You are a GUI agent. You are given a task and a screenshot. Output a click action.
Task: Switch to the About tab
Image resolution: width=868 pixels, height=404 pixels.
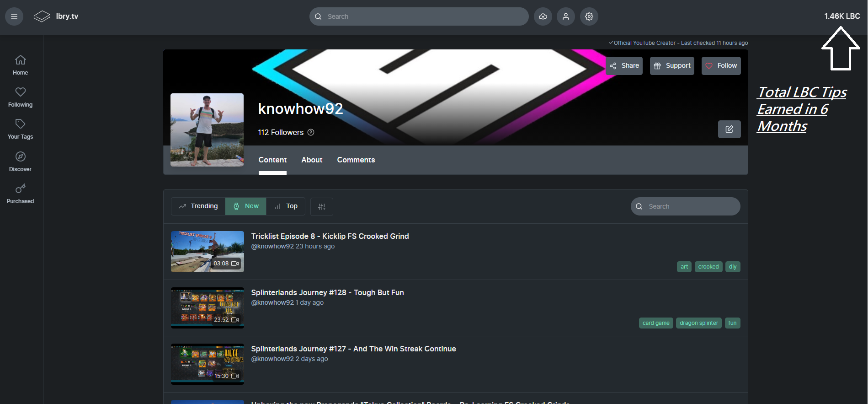[x=312, y=160]
